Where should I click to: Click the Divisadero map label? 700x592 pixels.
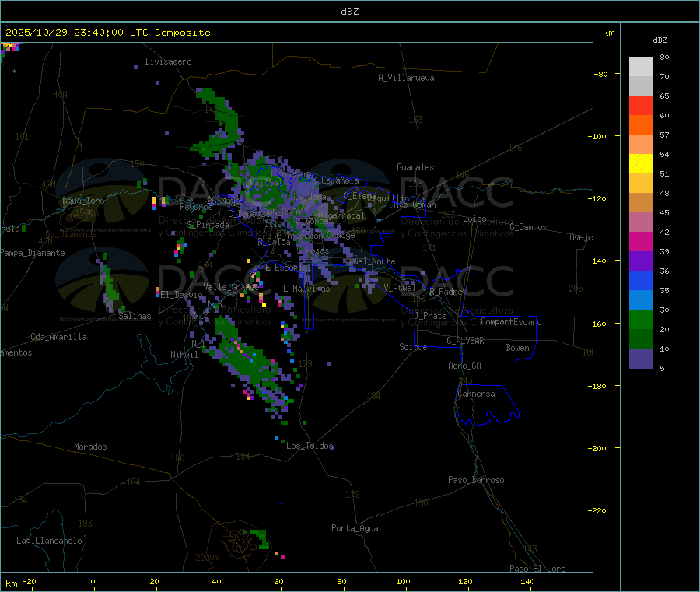[168, 61]
